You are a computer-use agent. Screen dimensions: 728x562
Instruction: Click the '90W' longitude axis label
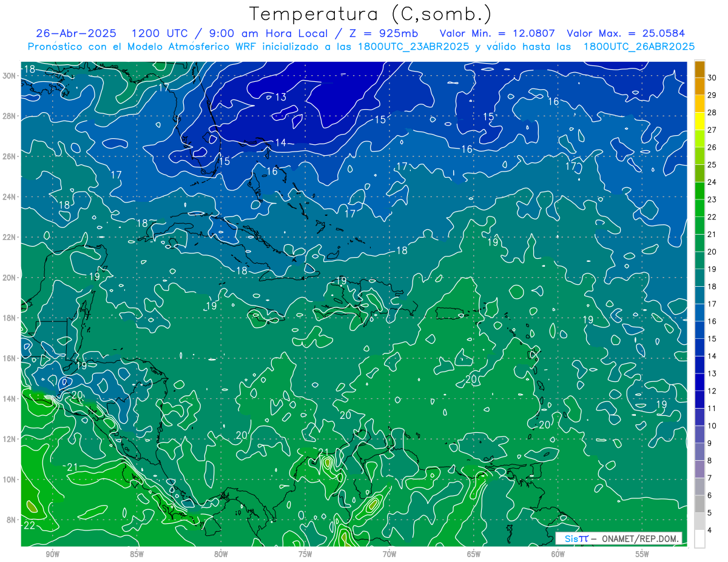[x=52, y=554]
